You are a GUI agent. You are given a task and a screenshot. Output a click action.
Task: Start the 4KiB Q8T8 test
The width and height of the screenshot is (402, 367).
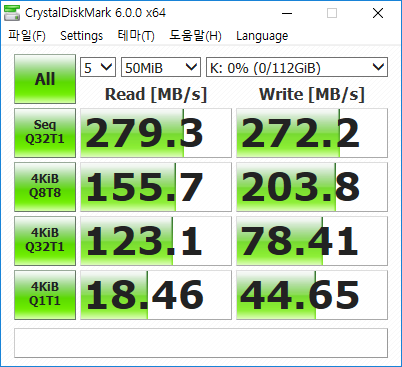pyautogui.click(x=45, y=187)
